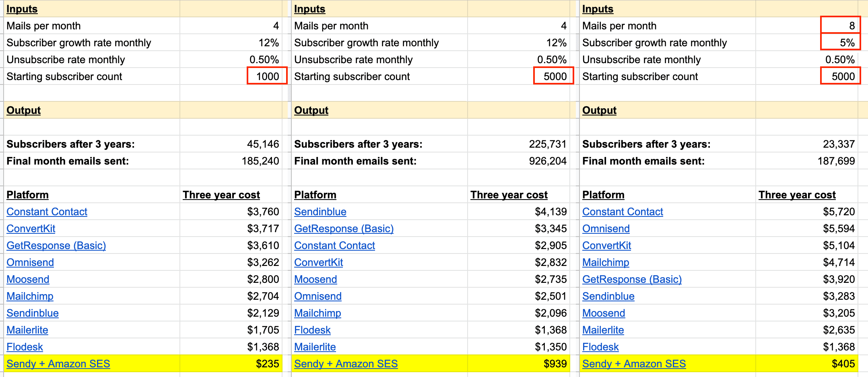This screenshot has height=377, width=868.
Task: Open Sendy + Amazon SES link costing $939
Action: [x=346, y=364]
